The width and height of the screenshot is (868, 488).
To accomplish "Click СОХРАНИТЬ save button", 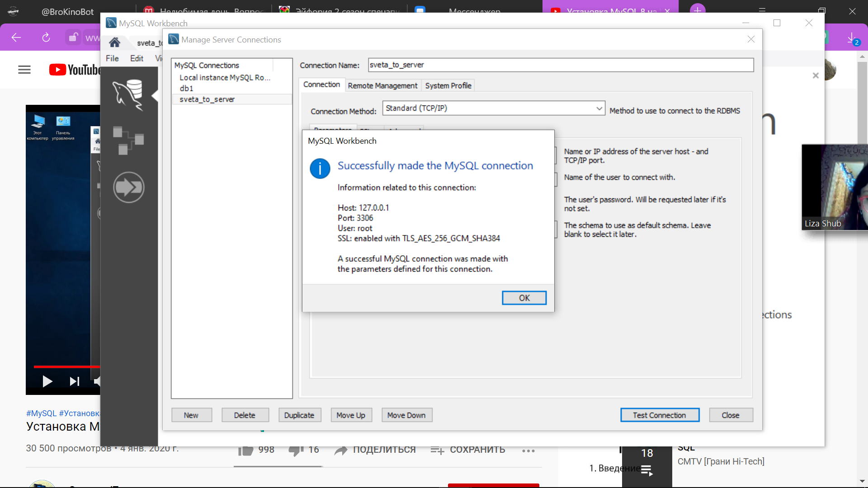I will [467, 450].
